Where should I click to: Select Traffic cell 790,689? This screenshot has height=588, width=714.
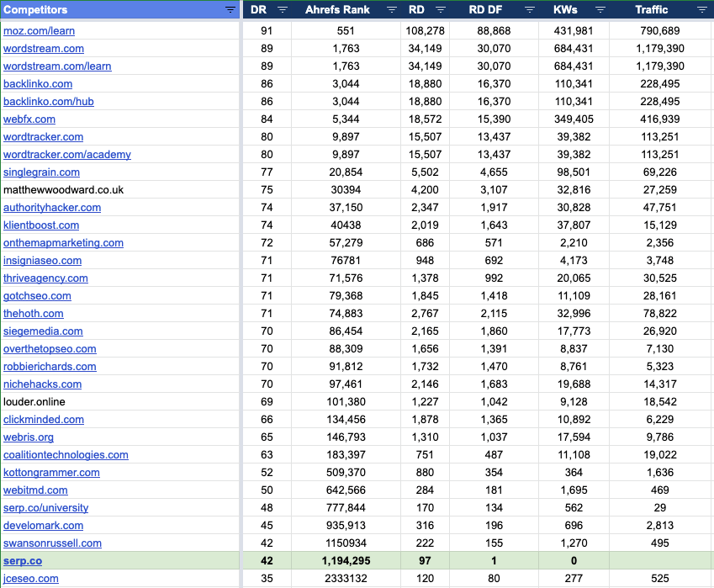tap(660, 31)
